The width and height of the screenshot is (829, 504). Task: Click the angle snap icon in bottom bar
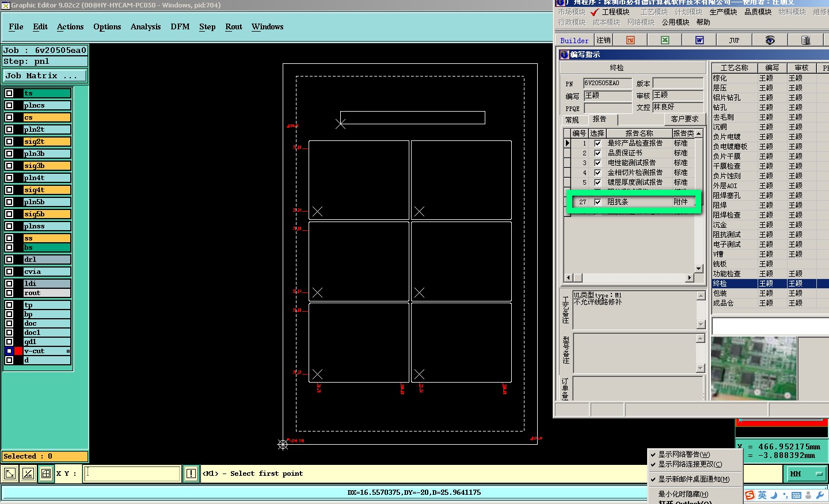click(28, 474)
